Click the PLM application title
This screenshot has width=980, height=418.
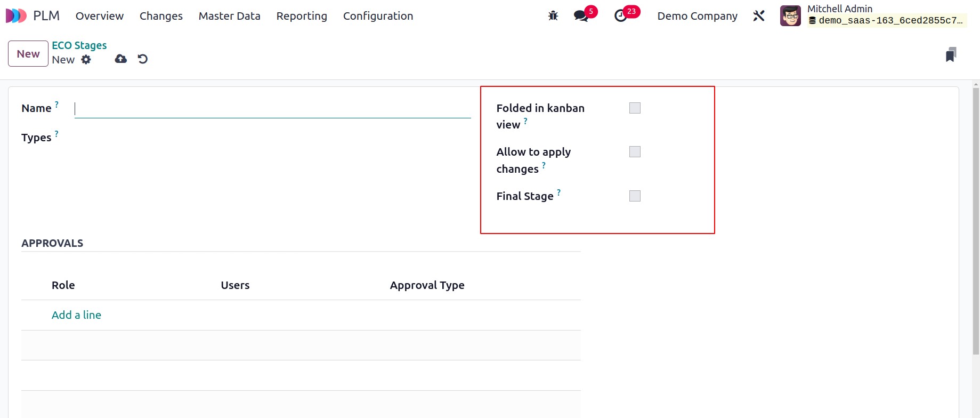[46, 16]
